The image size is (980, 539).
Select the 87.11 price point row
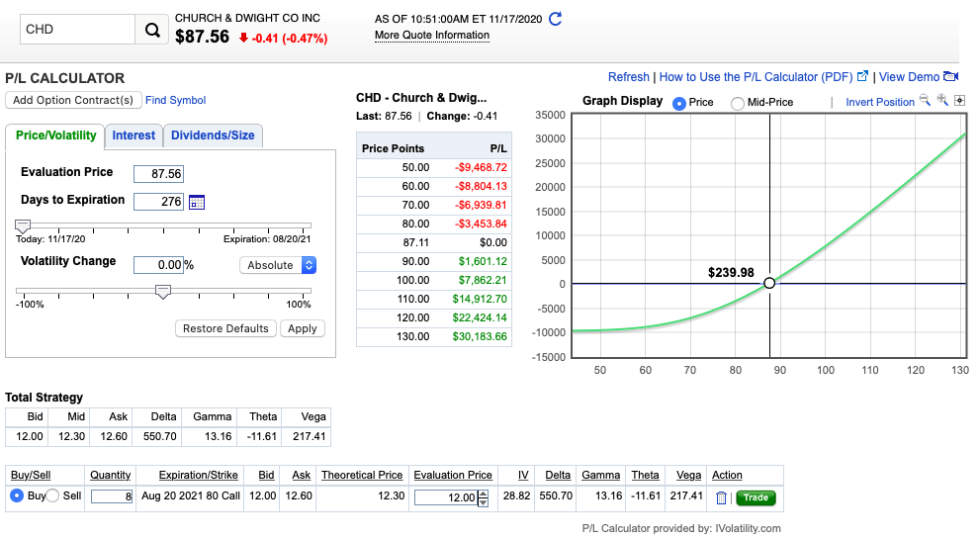434,242
